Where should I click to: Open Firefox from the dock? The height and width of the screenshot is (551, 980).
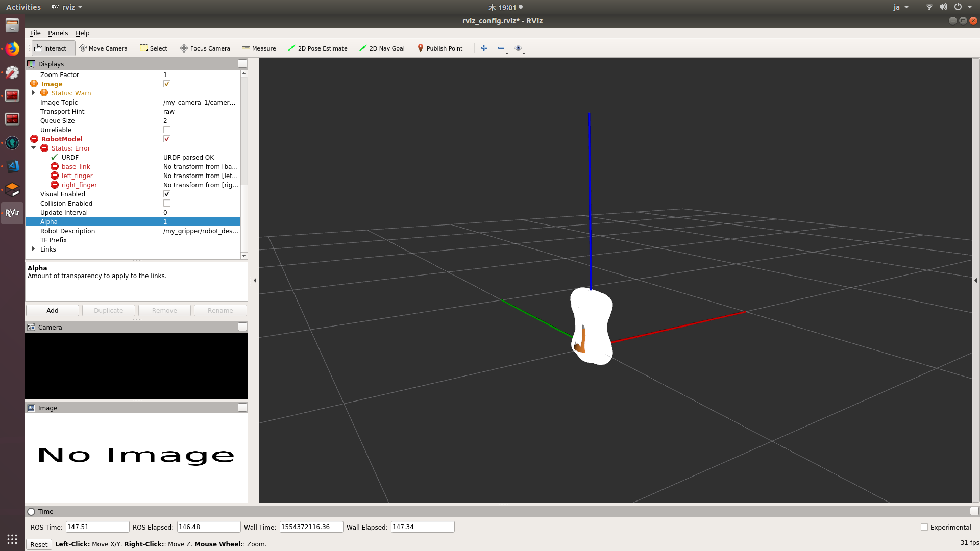coord(12,49)
